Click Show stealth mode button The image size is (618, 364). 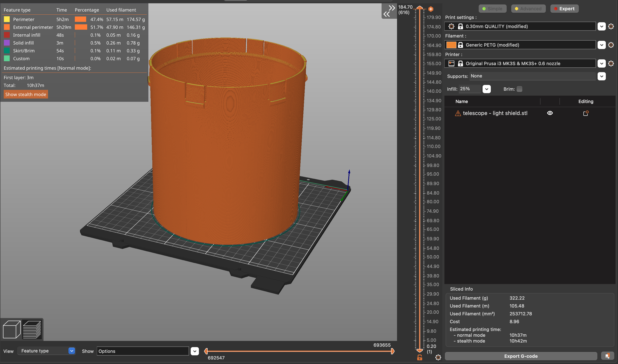tap(26, 94)
